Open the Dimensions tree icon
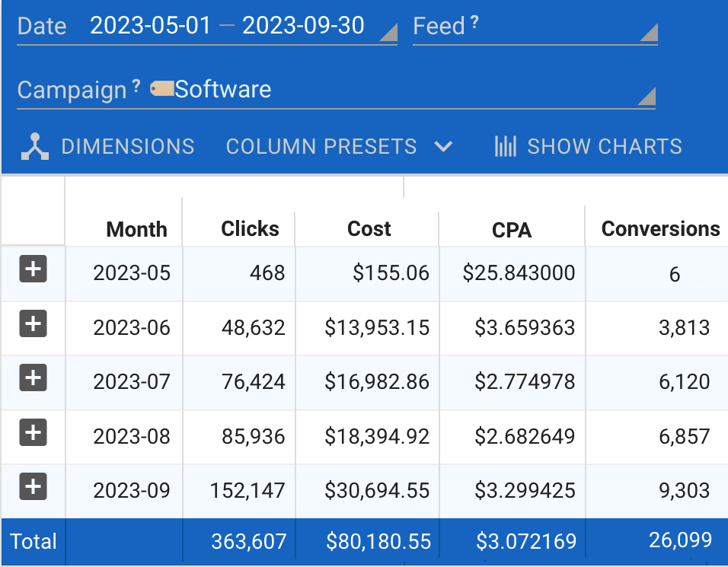Viewport: 728px width, 567px height. 35,146
